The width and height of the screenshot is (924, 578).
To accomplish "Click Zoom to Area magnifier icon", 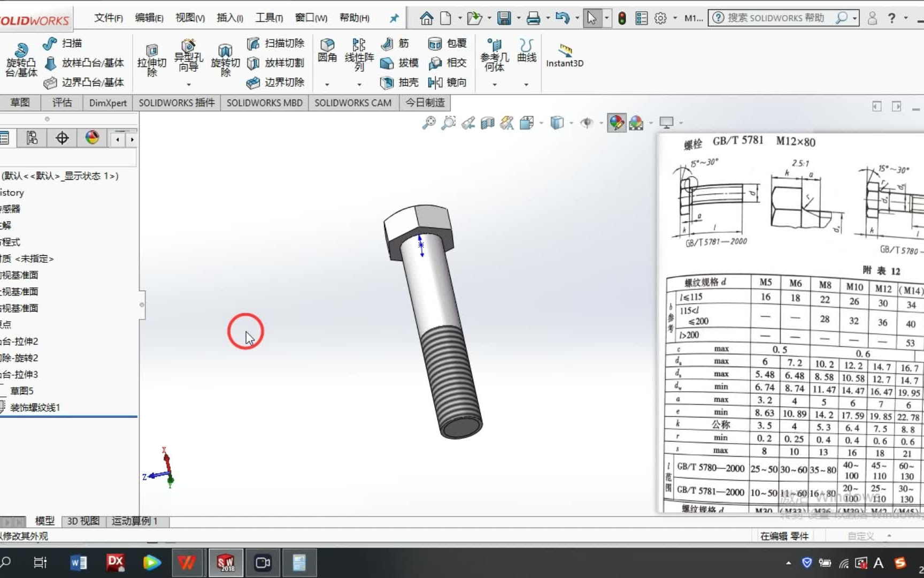I will point(448,123).
